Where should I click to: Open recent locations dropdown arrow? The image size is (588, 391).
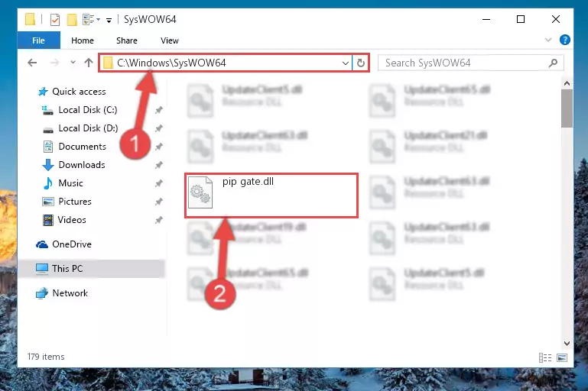click(73, 63)
